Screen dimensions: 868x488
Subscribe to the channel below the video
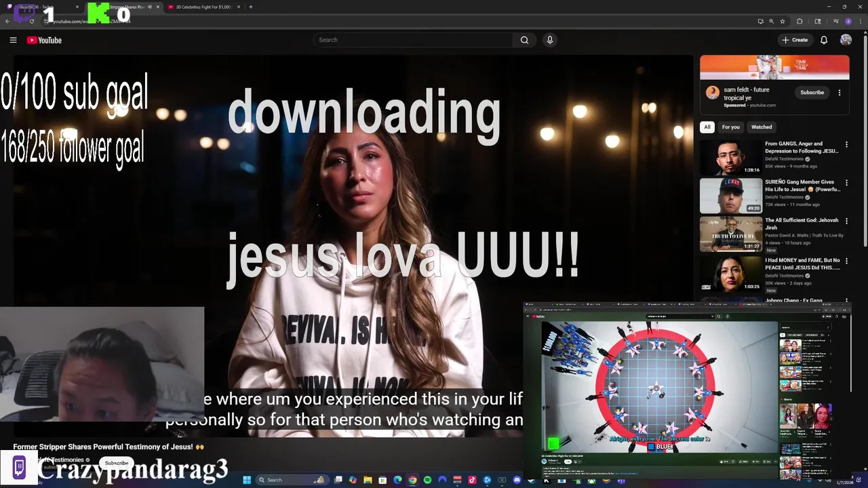coord(116,463)
